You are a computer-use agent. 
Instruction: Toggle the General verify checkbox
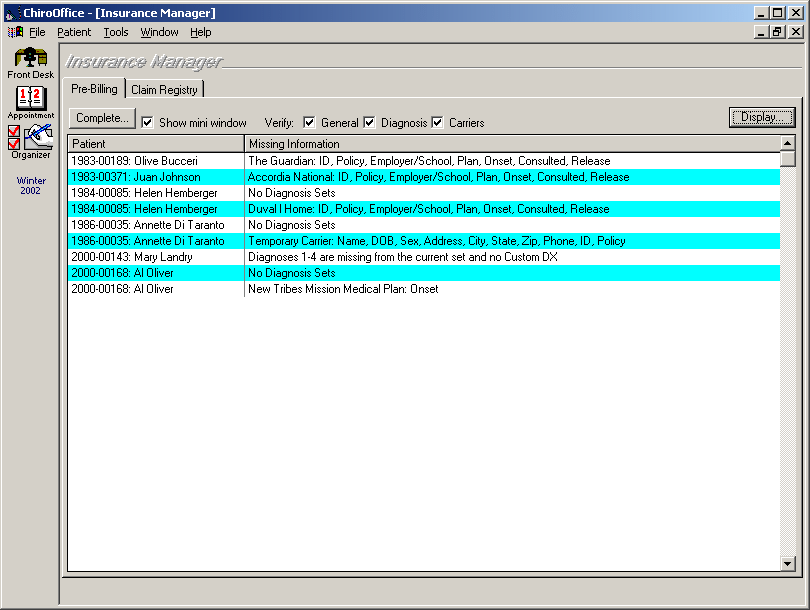[x=309, y=122]
